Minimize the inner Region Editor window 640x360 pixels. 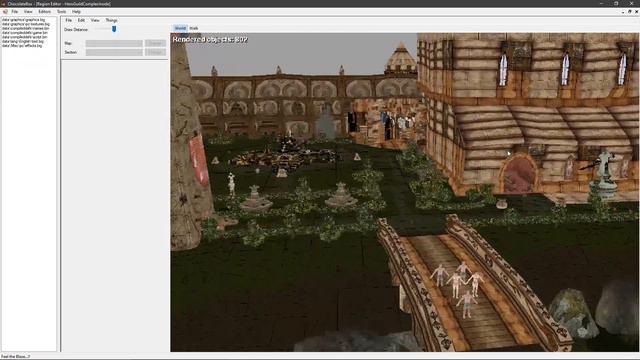[623, 12]
